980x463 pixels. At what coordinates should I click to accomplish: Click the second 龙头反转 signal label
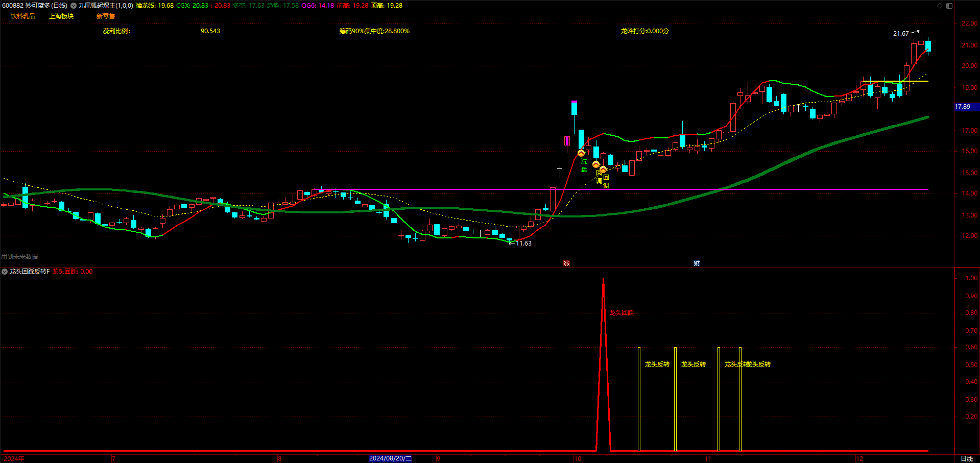click(x=694, y=364)
